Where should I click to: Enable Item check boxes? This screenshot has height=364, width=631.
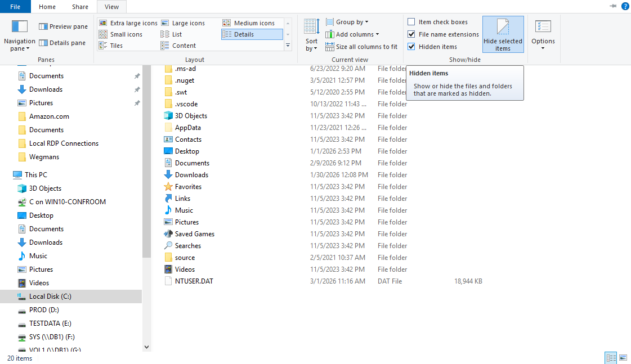(411, 22)
